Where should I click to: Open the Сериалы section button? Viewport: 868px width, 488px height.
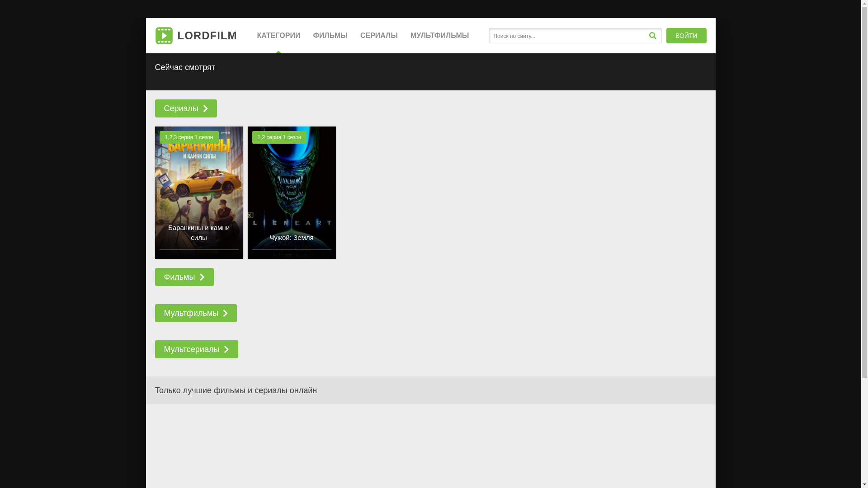pyautogui.click(x=186, y=108)
